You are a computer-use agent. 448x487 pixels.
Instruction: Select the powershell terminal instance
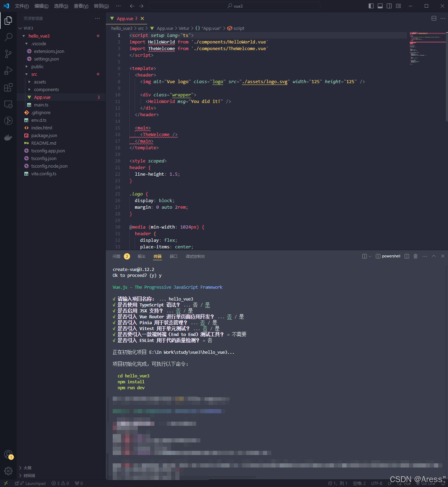[x=388, y=256]
